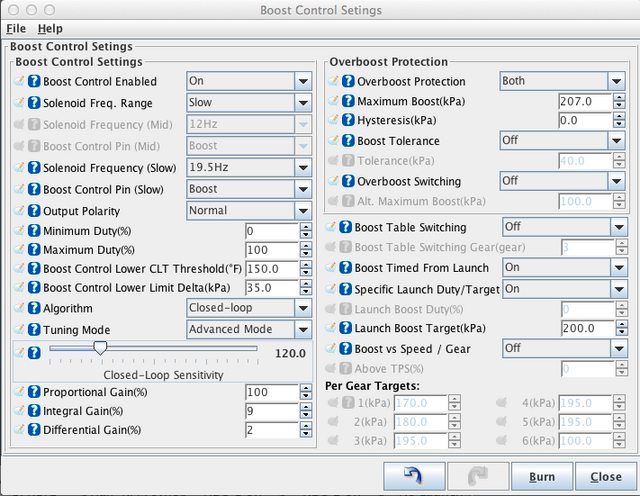Image resolution: width=640 pixels, height=496 pixels.
Task: Open Boost Control Pin (Slow) dropdown
Action: (x=249, y=189)
